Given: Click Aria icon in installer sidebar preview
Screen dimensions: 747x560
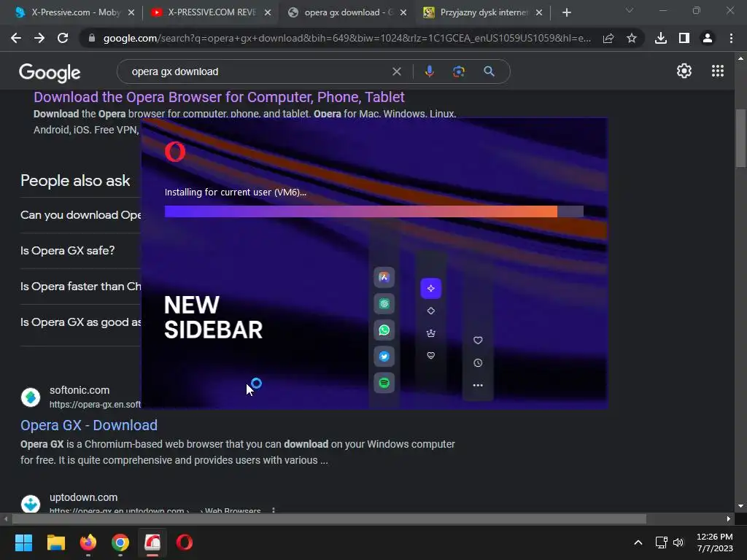Looking at the screenshot, I should click(384, 277).
